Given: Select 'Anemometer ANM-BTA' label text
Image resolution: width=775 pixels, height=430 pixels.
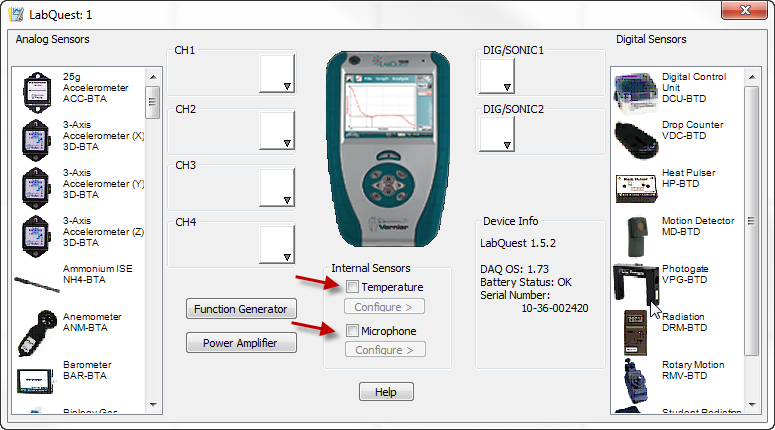Looking at the screenshot, I should 92,322.
